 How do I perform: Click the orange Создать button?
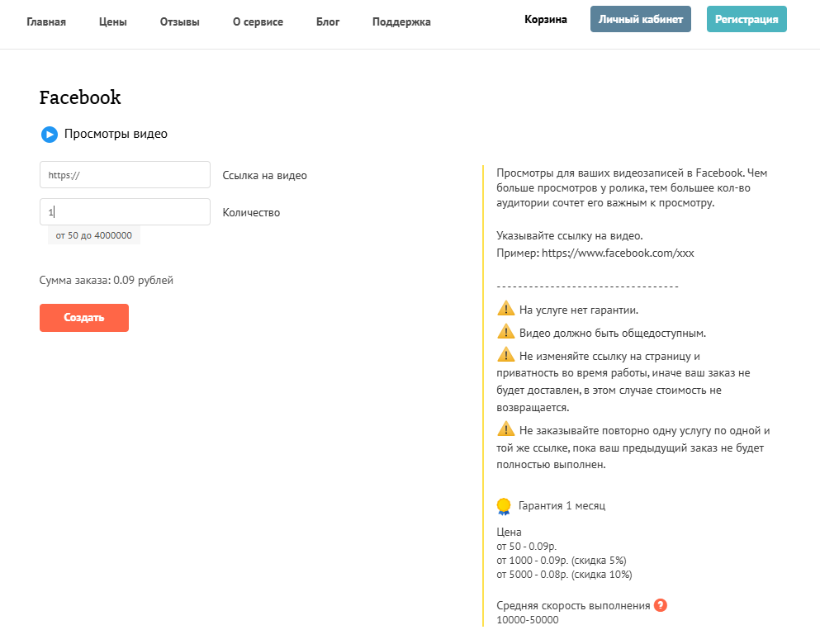[84, 318]
